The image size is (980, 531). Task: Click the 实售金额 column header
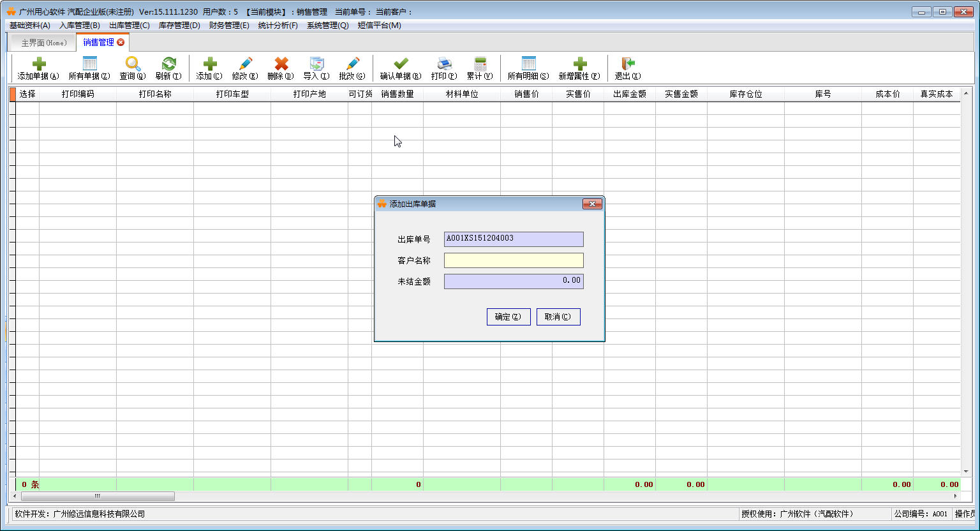pyautogui.click(x=681, y=94)
